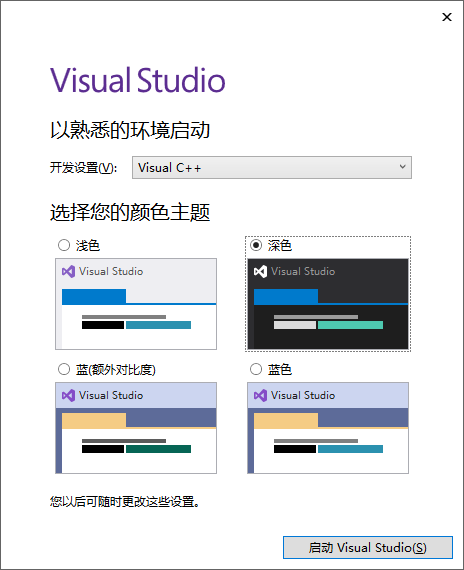Select the 浅色 light theme radio button
This screenshot has height=570, width=464.
64,245
